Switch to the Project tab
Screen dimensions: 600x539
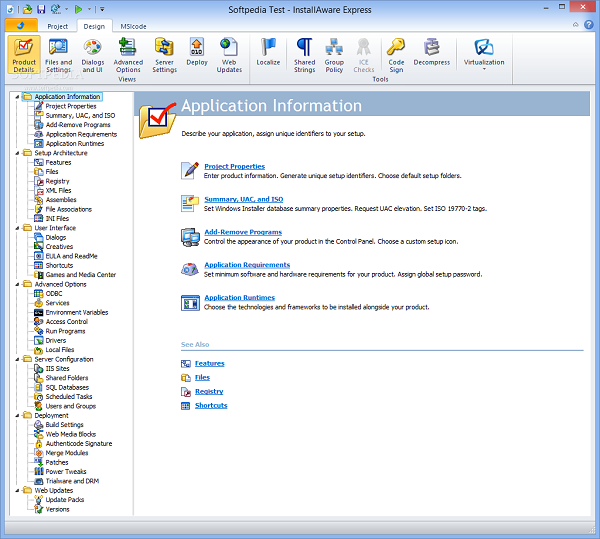click(x=58, y=26)
